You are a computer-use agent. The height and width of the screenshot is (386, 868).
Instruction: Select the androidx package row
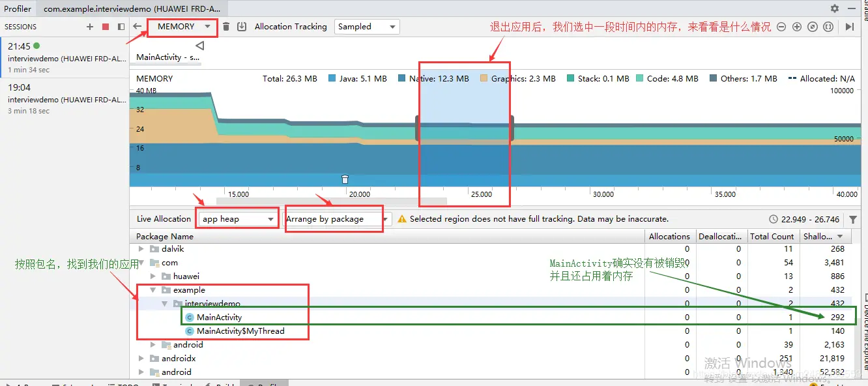[x=490, y=359]
